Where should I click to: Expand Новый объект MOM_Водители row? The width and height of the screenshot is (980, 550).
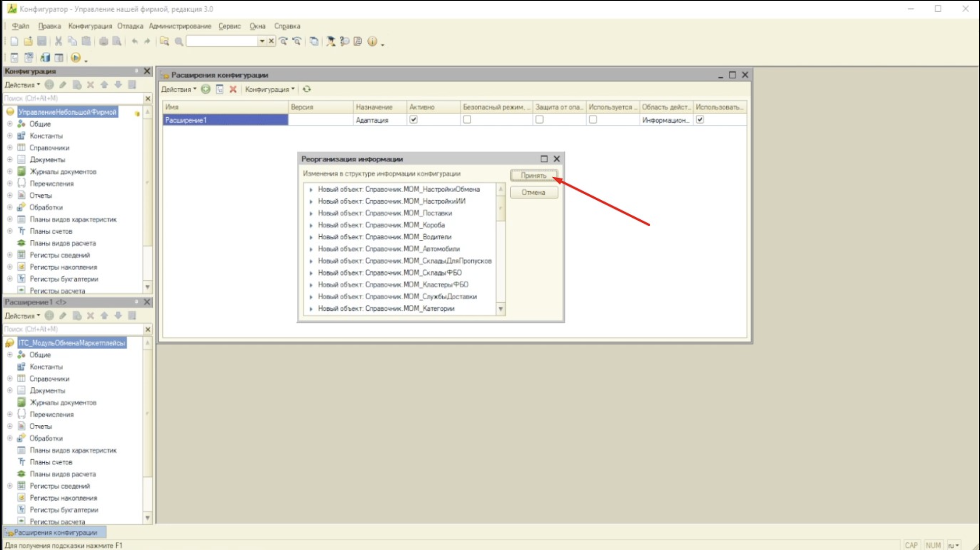(x=311, y=237)
